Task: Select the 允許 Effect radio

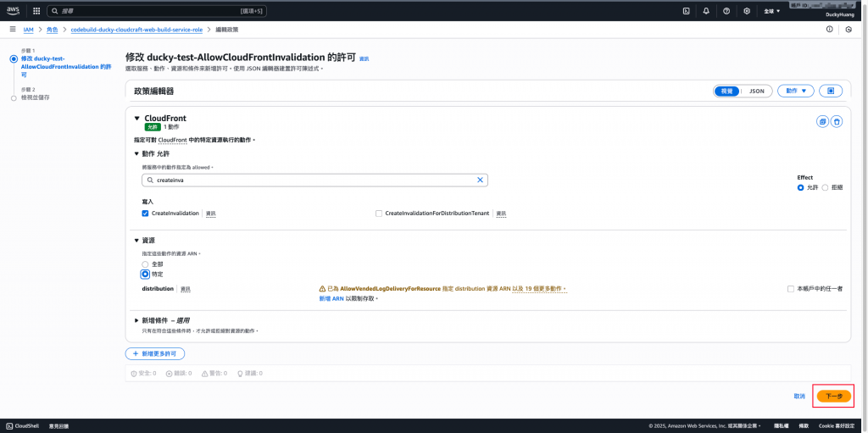Action: click(800, 188)
